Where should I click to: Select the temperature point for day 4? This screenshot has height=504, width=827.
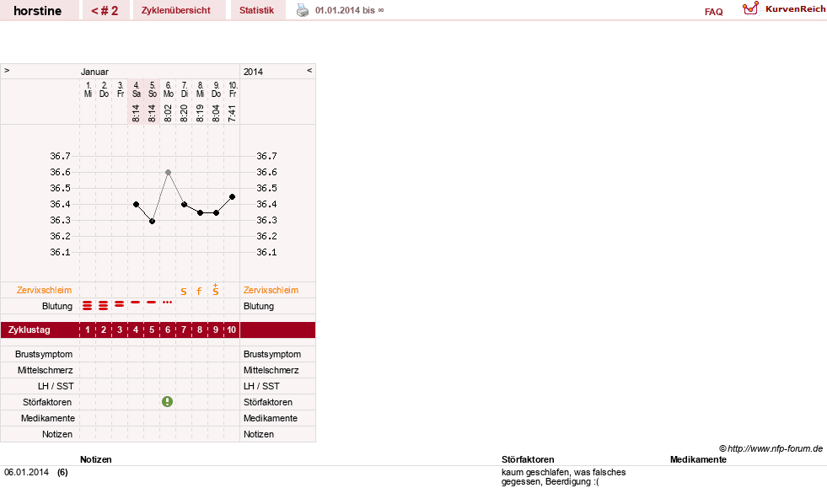pyautogui.click(x=136, y=205)
